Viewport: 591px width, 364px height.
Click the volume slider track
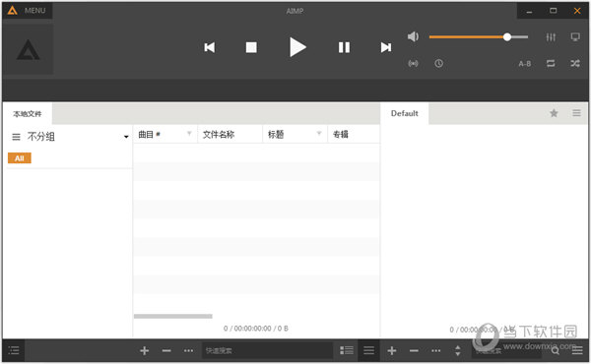pos(479,36)
